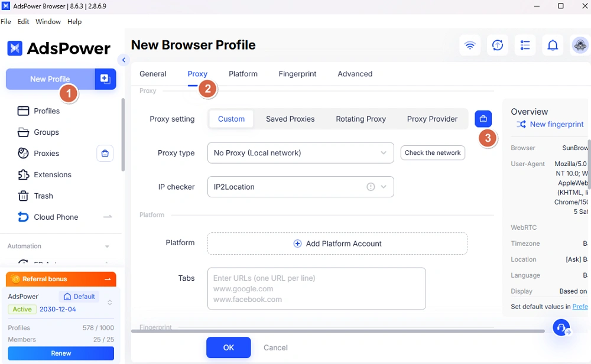Collapse the sidebar with the arrow icon
This screenshot has width=591, height=364.
(x=124, y=60)
